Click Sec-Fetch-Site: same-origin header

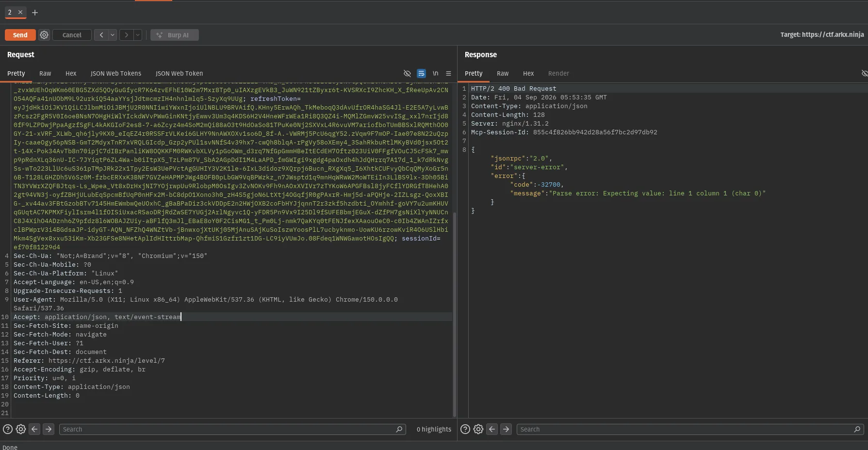66,325
